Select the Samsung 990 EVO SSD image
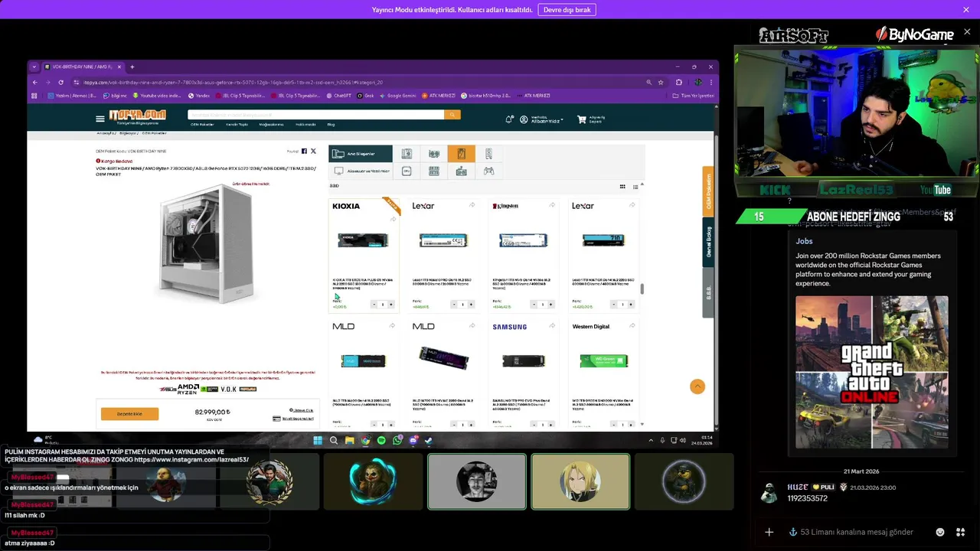The image size is (980, 551). pos(523,360)
